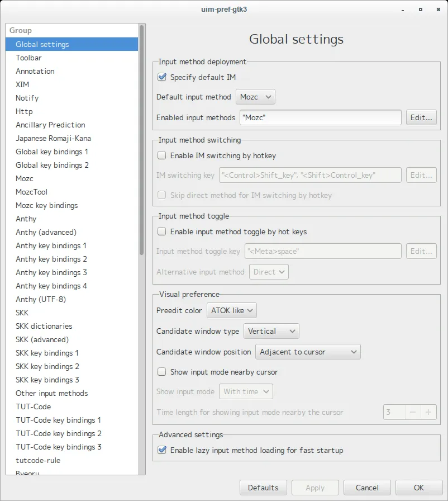Go to SKK dictionaries settings
Viewport: 448px width, 501px height.
click(44, 326)
